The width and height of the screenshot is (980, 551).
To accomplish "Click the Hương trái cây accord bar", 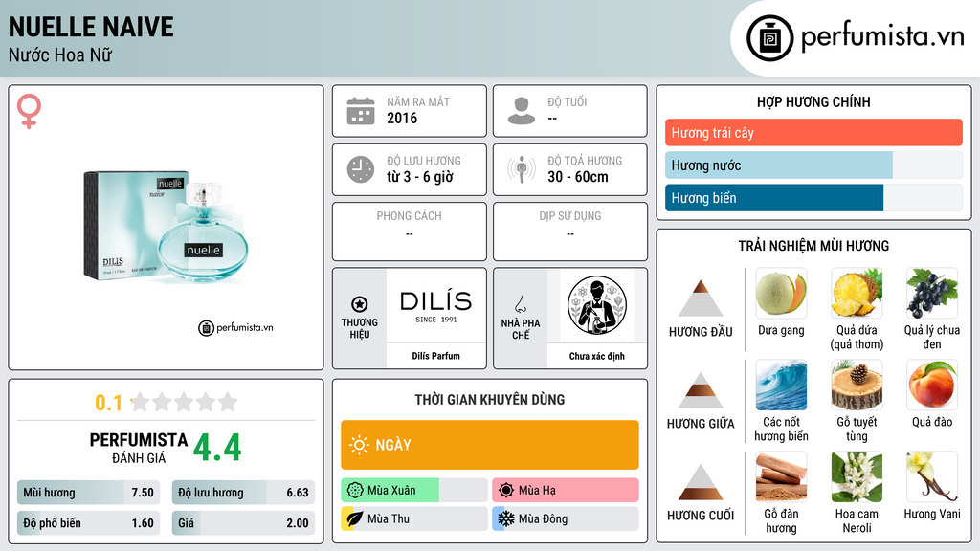I will click(x=813, y=132).
